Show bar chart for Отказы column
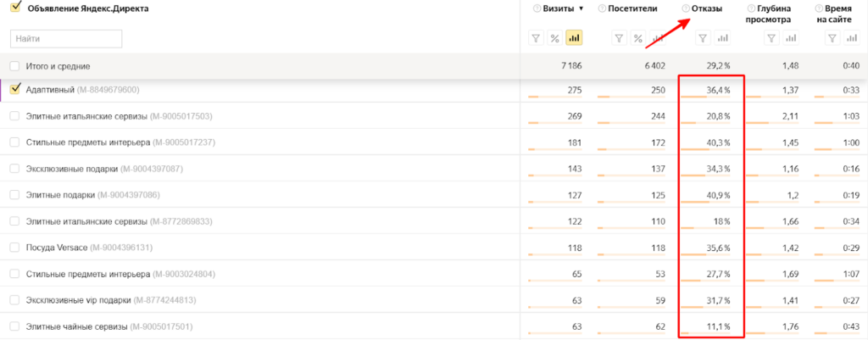The width and height of the screenshot is (868, 340). tap(722, 38)
